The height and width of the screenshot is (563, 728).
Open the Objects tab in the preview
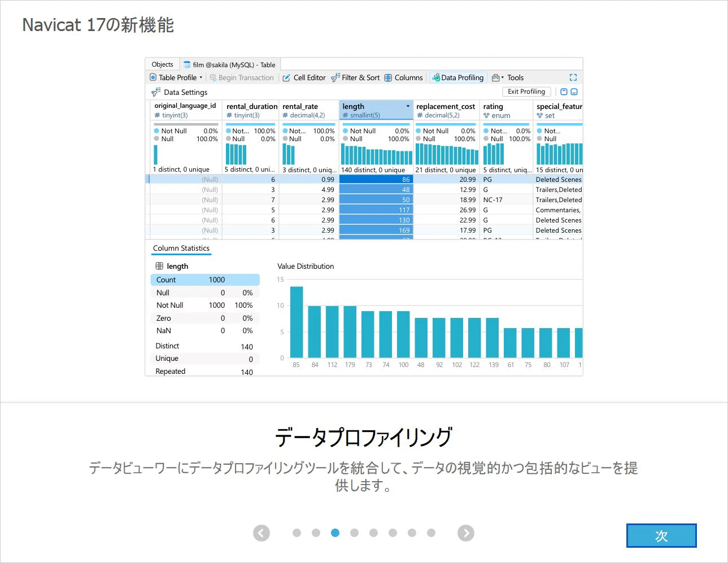point(163,64)
